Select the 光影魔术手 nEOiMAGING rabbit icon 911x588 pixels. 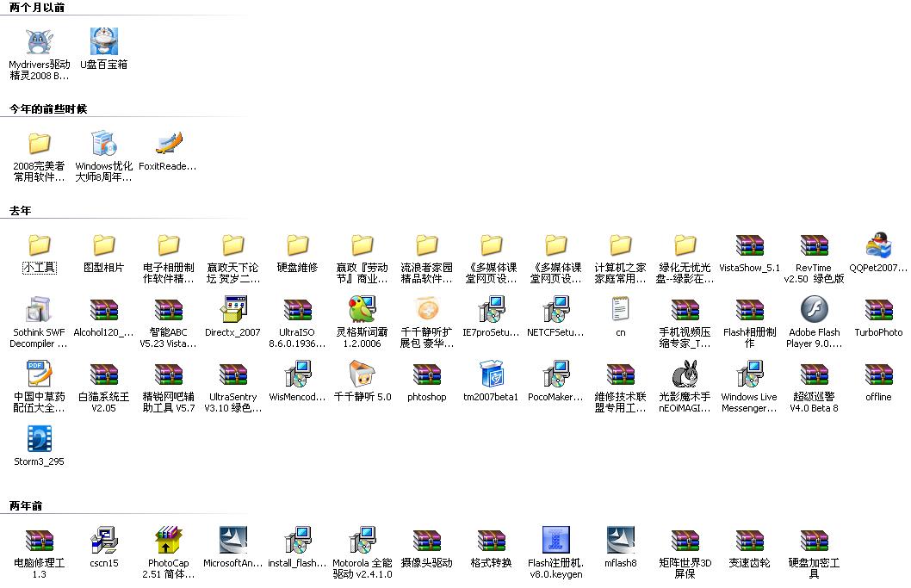point(685,374)
